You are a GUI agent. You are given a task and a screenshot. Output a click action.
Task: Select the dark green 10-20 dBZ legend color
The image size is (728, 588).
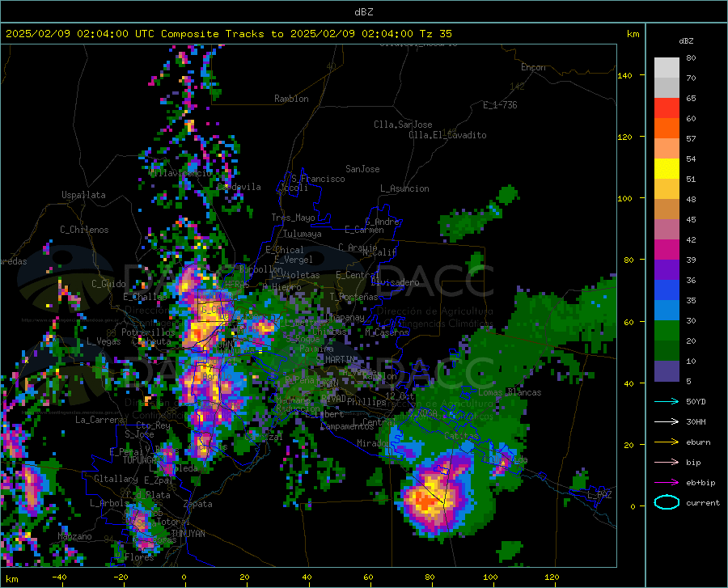tap(667, 351)
